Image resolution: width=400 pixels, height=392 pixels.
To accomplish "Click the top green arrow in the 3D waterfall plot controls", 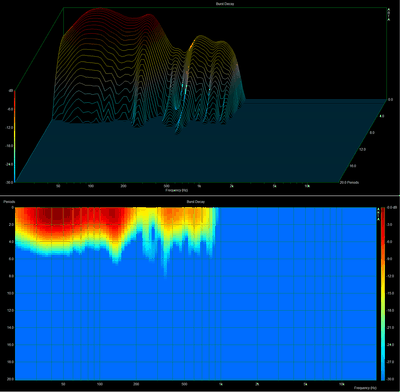I will pos(389,9).
